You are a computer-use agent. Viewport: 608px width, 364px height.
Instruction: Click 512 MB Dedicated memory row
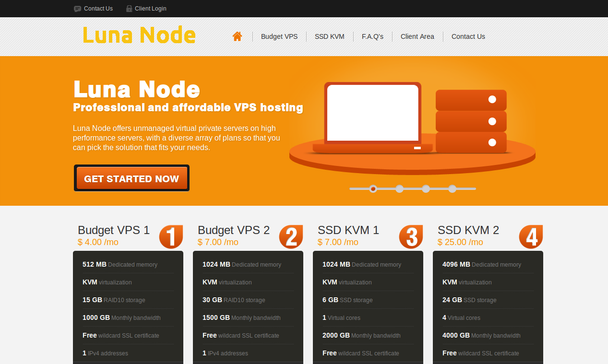pyautogui.click(x=128, y=264)
